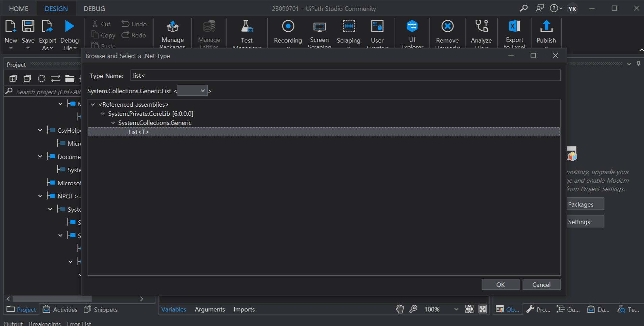Click the New file icon
Screen dimensions: 644x326
coord(10,26)
